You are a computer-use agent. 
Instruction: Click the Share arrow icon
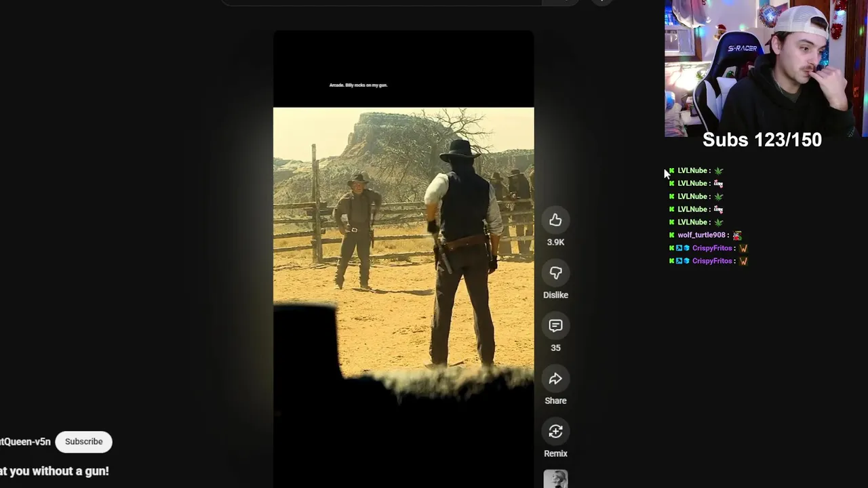point(555,379)
